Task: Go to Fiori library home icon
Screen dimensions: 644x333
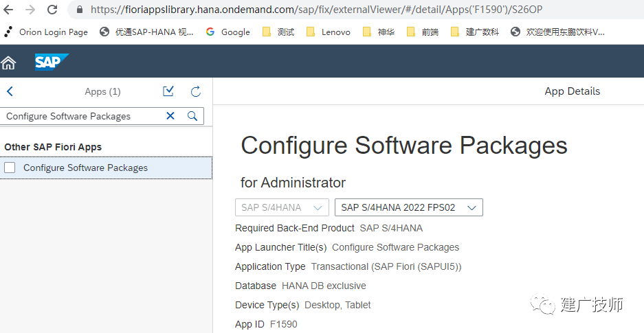Action: click(x=8, y=62)
